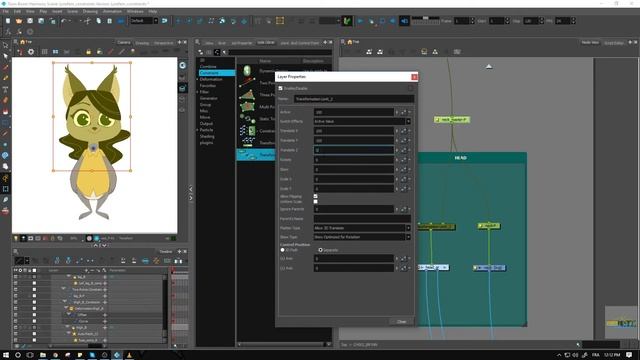
Task: Select the Constraint category in the Node Library
Action: click(x=217, y=73)
